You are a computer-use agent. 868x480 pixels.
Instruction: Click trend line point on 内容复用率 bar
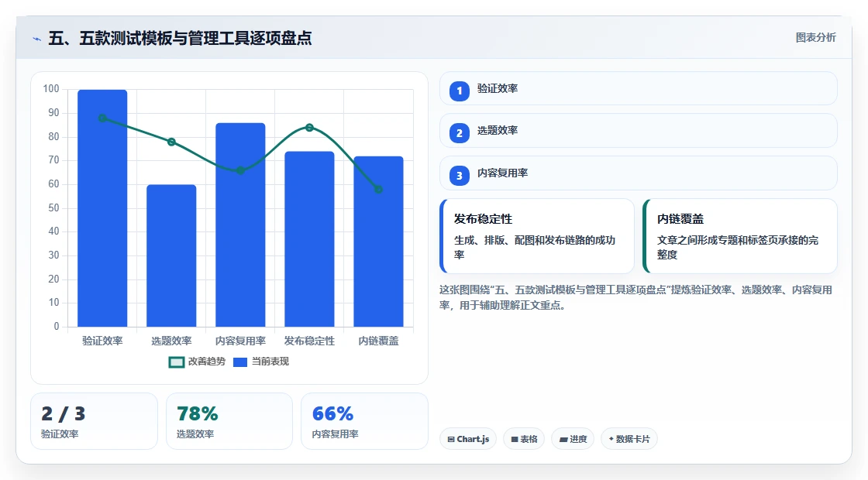pos(240,170)
